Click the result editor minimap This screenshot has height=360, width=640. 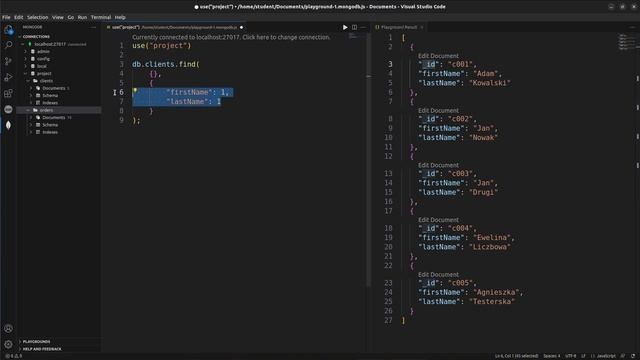pyautogui.click(x=626, y=42)
